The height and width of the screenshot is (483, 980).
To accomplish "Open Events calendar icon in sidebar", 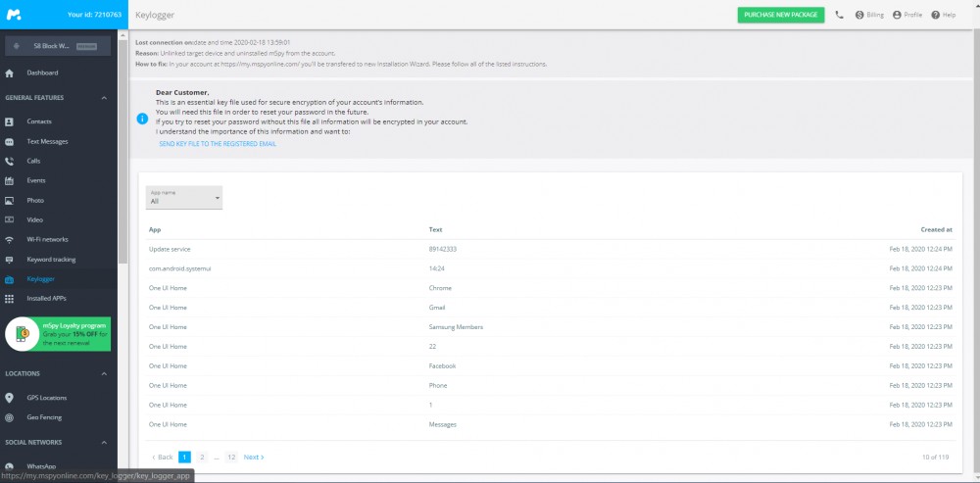I will 10,180.
